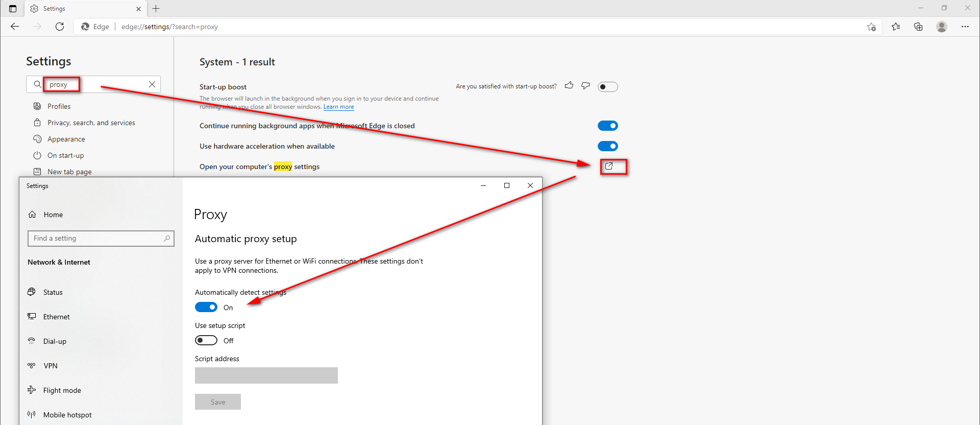
Task: Close the Settings browser tab
Action: (x=138, y=9)
